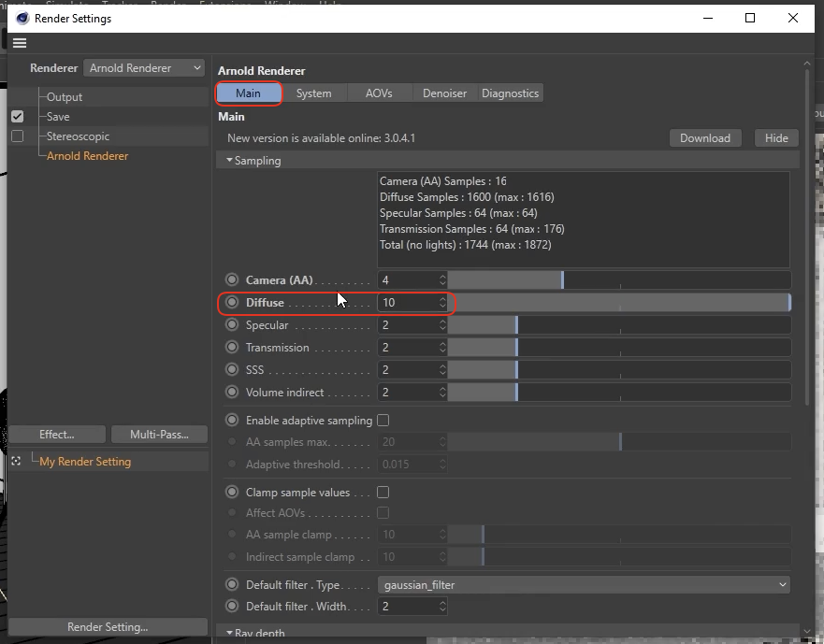Click the Enable adaptive sampling animation dot
Viewport: 824px width, 644px height.
tap(232, 420)
